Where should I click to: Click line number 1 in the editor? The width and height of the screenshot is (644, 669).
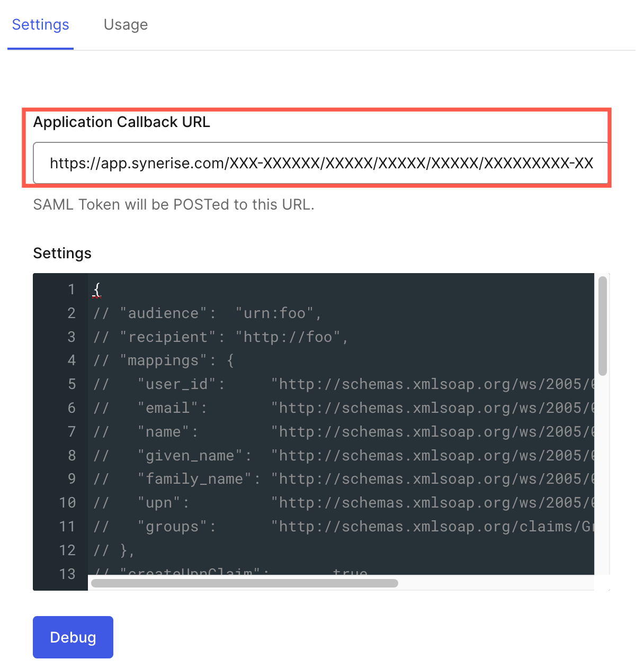[x=71, y=290]
